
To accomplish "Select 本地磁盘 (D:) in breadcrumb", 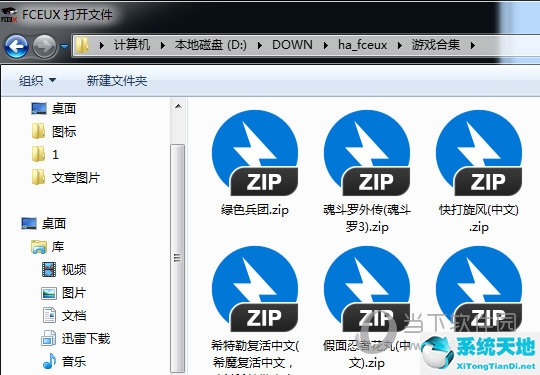I will [211, 45].
